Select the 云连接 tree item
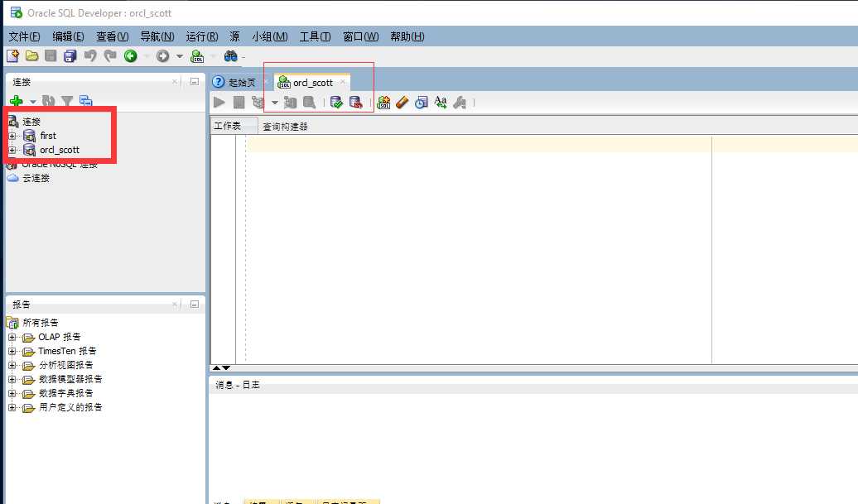The image size is (858, 504). click(36, 178)
